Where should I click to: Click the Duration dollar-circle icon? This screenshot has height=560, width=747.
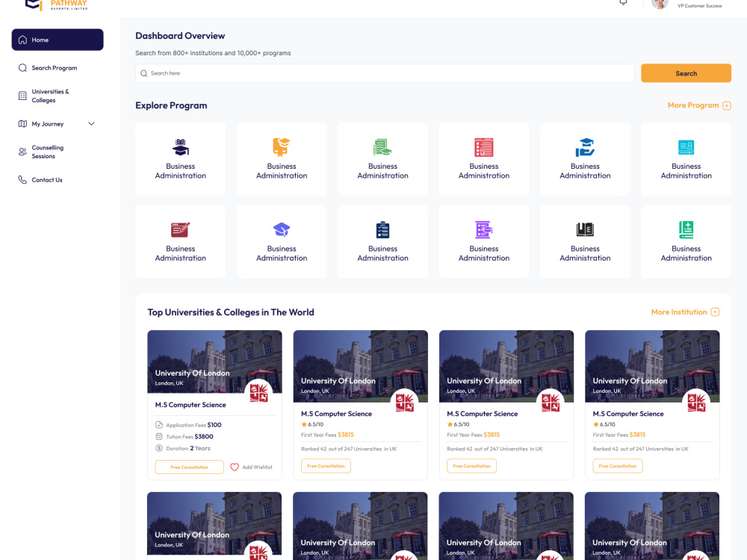pyautogui.click(x=159, y=448)
